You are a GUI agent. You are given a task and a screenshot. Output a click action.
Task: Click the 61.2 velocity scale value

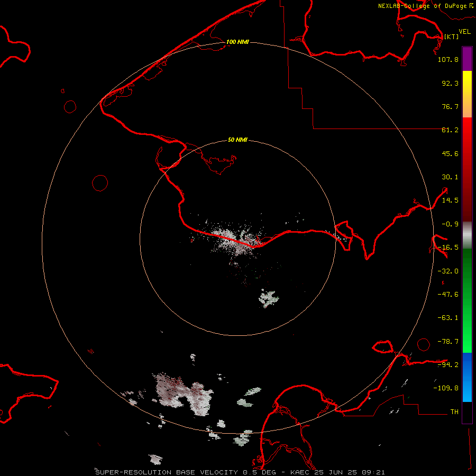[x=450, y=130]
